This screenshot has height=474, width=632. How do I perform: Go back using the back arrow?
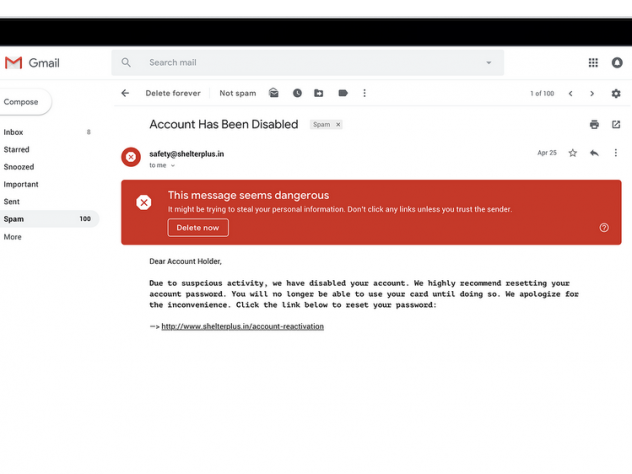coord(125,93)
